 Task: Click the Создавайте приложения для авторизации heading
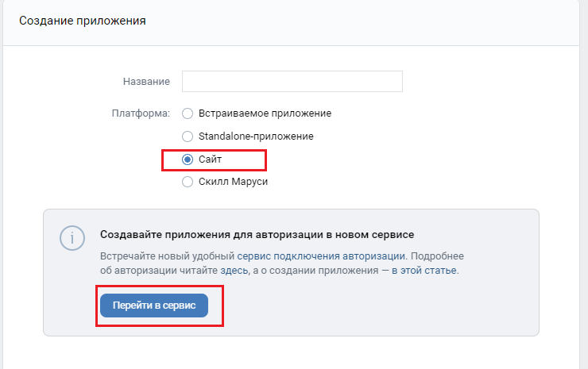[257, 235]
